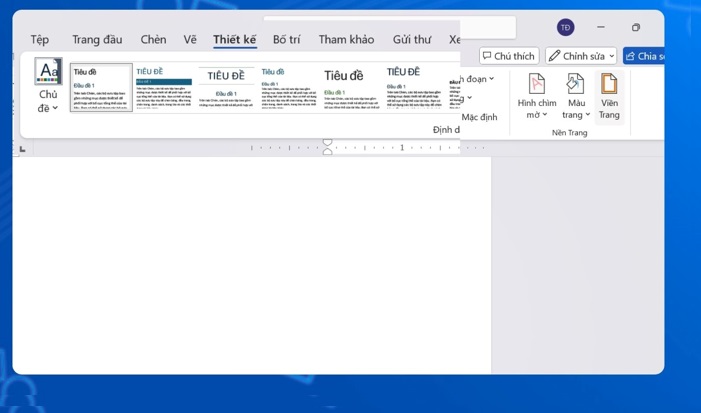Image resolution: width=701 pixels, height=413 pixels.
Task: Open the Chỉnh sửa editing mode dropdown
Action: (581, 56)
